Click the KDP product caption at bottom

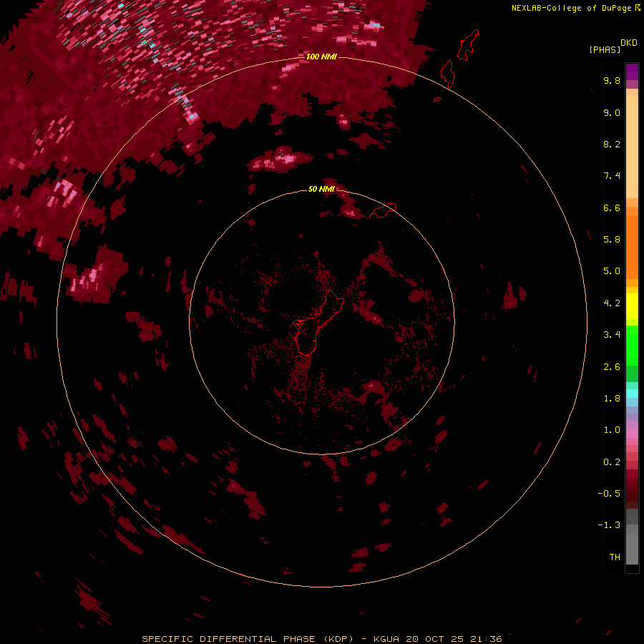[x=321, y=639]
